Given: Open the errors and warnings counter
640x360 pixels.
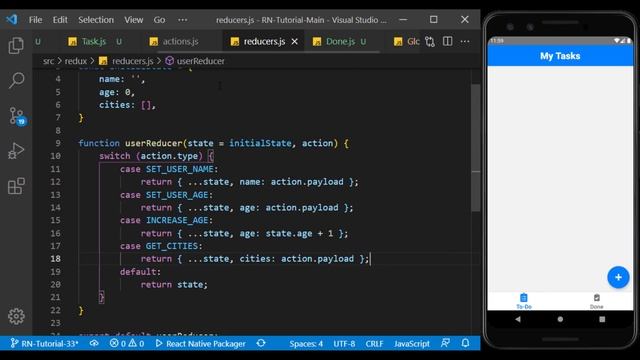Looking at the screenshot, I should (127, 344).
